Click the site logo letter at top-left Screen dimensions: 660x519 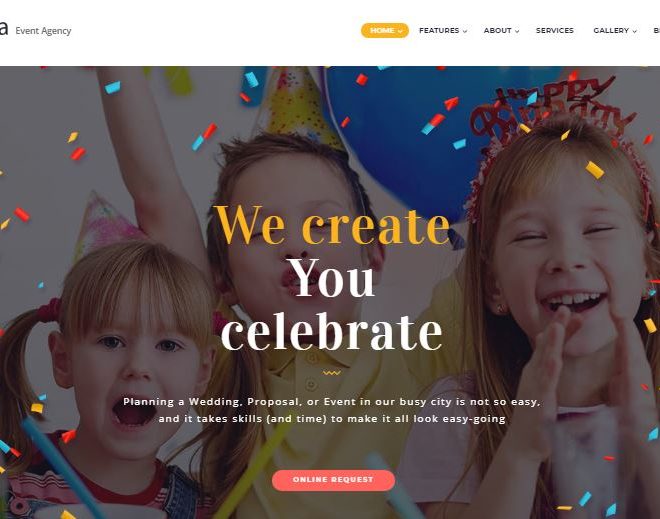[4, 29]
